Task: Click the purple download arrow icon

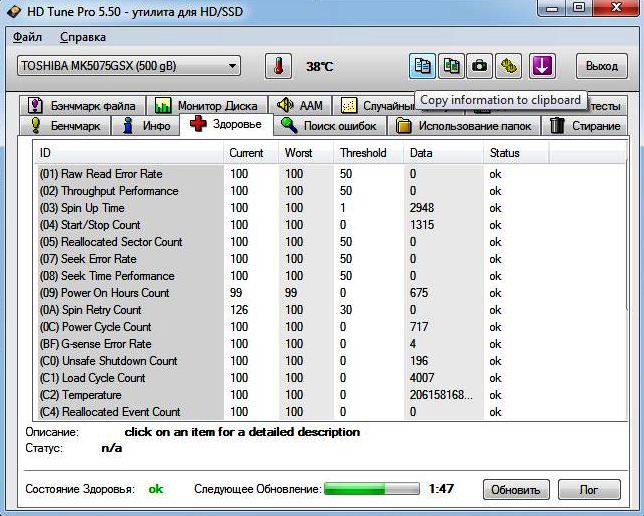Action: coord(542,66)
